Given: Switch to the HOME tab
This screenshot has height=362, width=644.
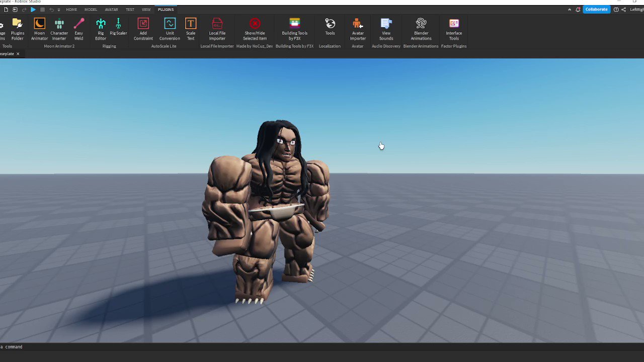Looking at the screenshot, I should pos(71,10).
